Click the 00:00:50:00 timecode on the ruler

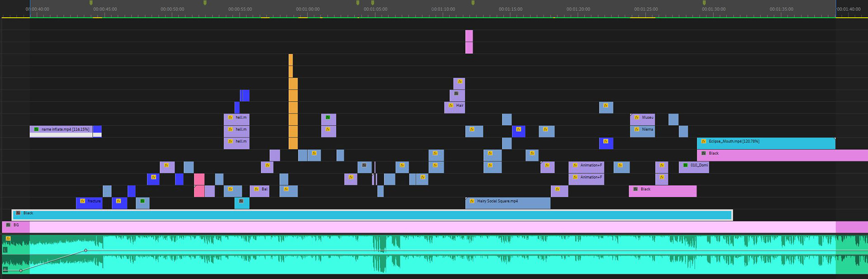point(172,9)
